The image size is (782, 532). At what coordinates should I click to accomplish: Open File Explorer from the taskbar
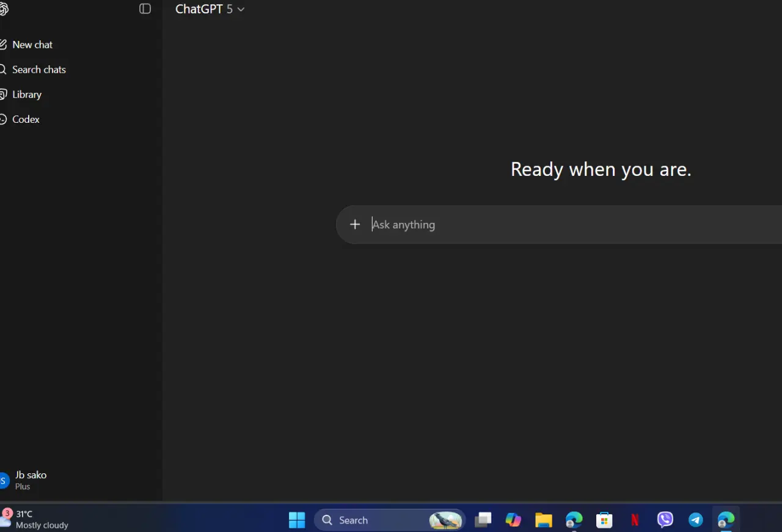click(x=544, y=520)
